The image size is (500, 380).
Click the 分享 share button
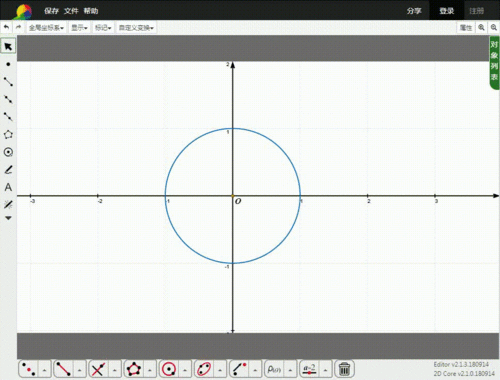(414, 11)
